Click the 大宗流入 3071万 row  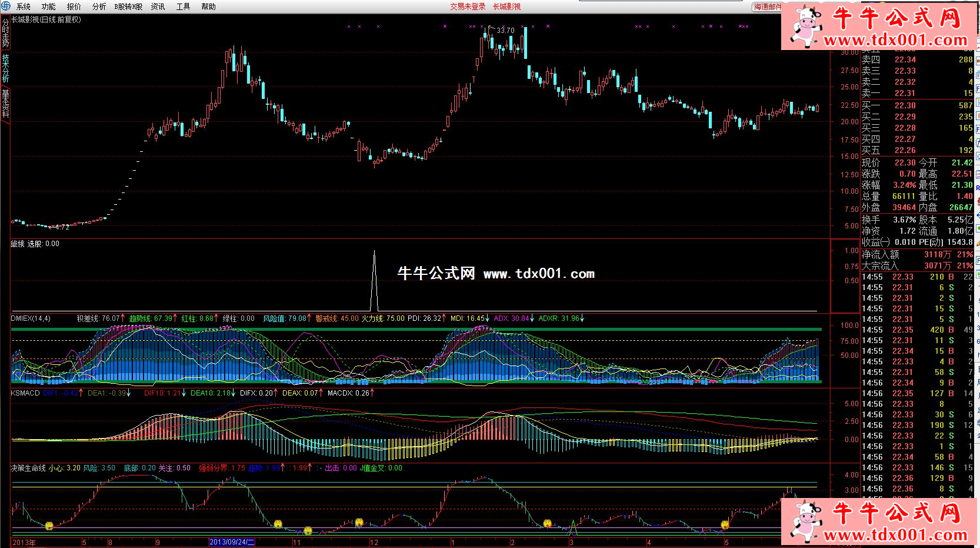point(917,265)
